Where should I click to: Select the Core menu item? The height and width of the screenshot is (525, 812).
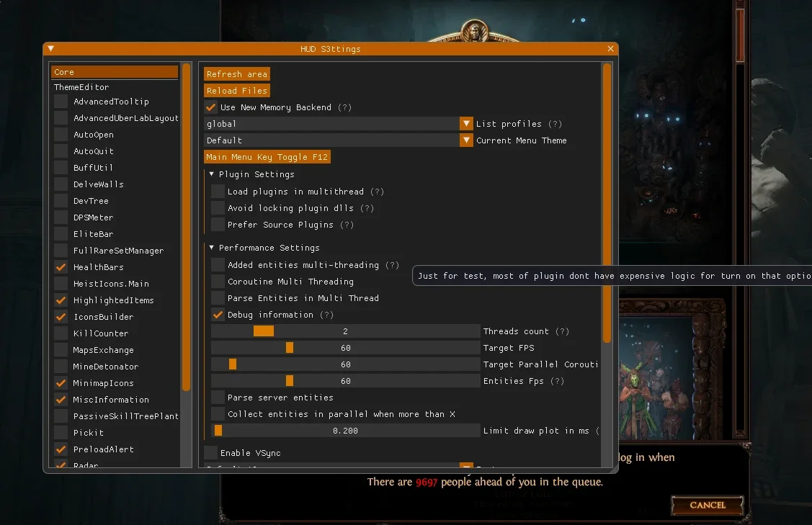pyautogui.click(x=114, y=72)
